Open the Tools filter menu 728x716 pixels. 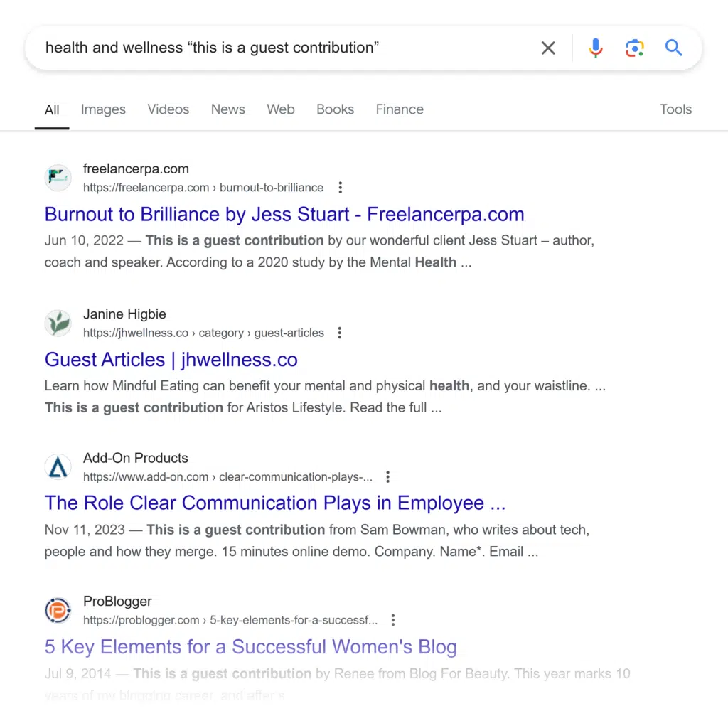(x=675, y=109)
